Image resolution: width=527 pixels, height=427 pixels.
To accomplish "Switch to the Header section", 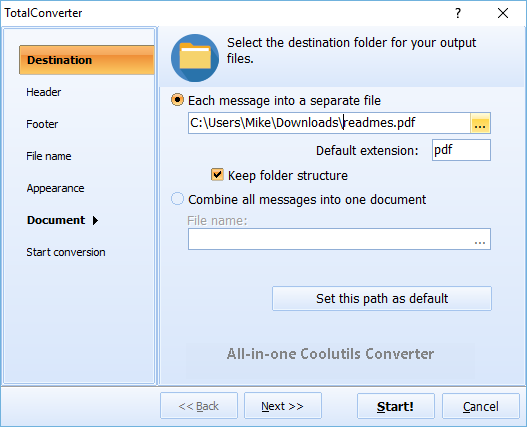I will [x=44, y=92].
